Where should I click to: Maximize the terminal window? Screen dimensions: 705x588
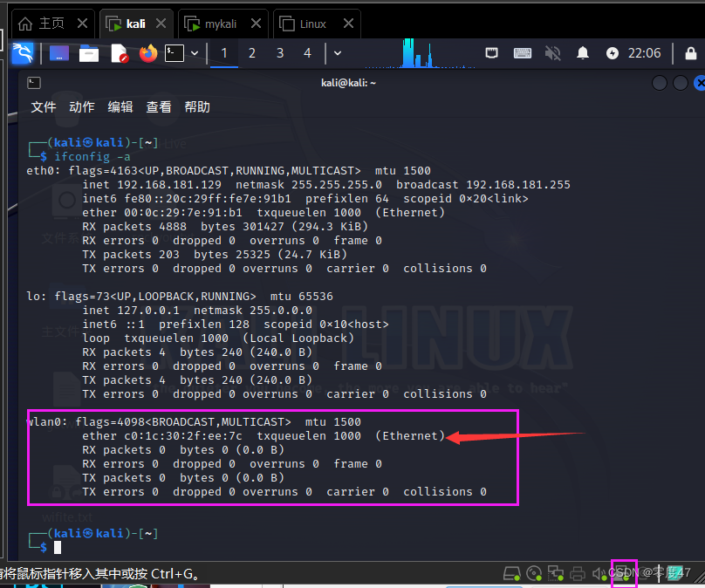tap(681, 83)
